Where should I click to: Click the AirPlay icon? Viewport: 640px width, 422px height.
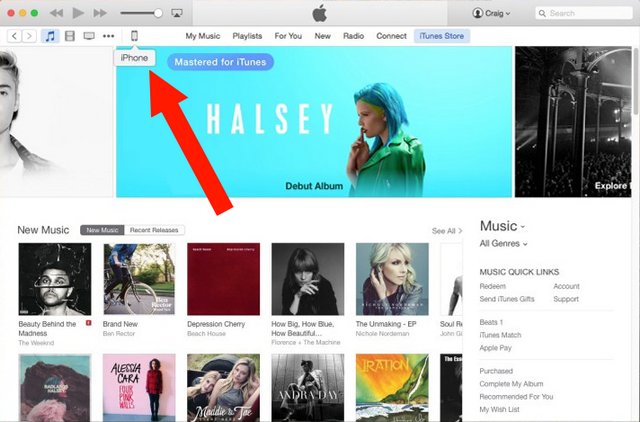coord(177,13)
